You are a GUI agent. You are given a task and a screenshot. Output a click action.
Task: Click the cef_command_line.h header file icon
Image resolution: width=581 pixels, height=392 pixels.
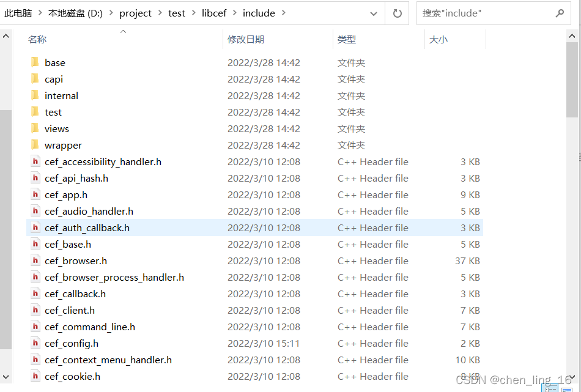point(35,327)
